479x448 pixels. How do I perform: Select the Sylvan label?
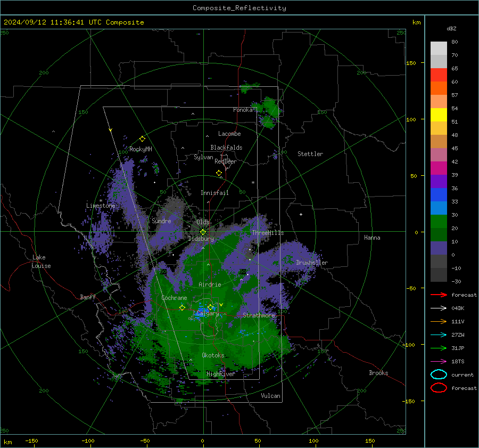203,157
